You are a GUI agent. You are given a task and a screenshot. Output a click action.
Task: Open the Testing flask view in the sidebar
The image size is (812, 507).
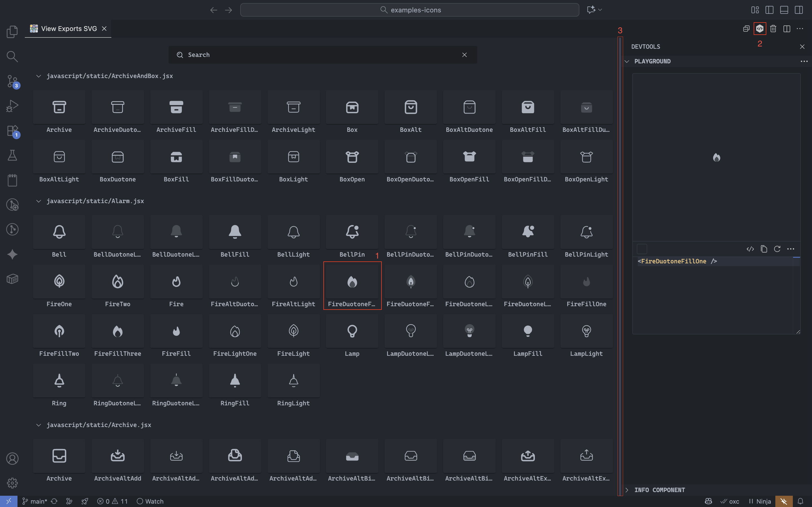[12, 155]
